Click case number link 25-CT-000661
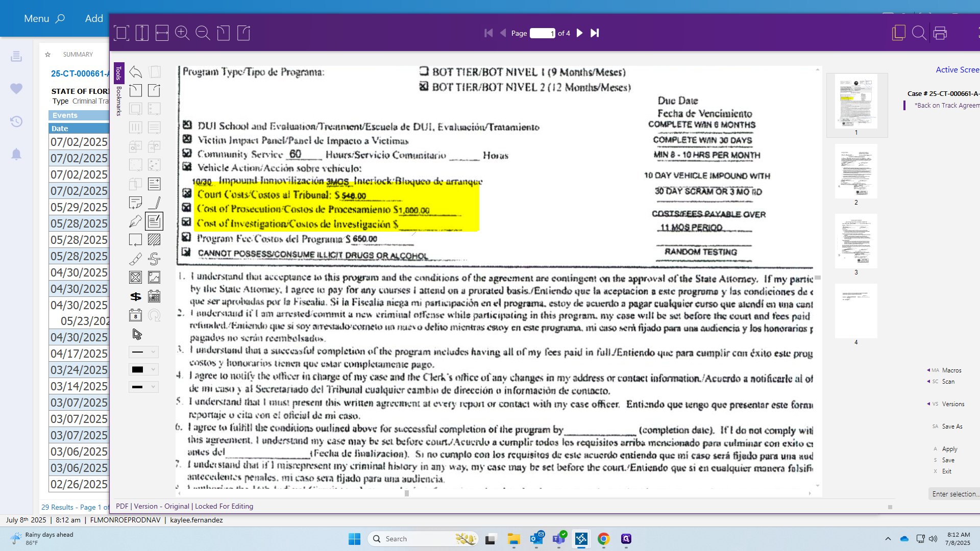980x551 pixels. (x=80, y=73)
